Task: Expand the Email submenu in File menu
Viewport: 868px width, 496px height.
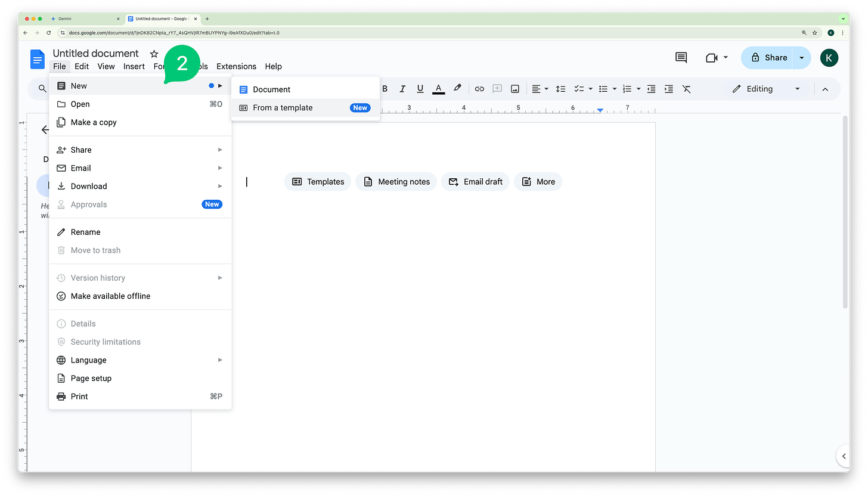Action: click(x=140, y=168)
